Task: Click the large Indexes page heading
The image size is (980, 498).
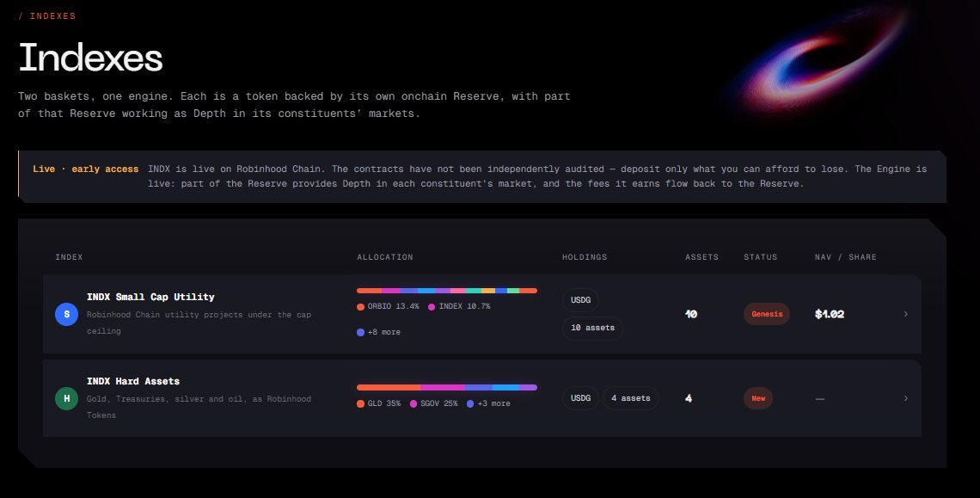Action: 90,58
